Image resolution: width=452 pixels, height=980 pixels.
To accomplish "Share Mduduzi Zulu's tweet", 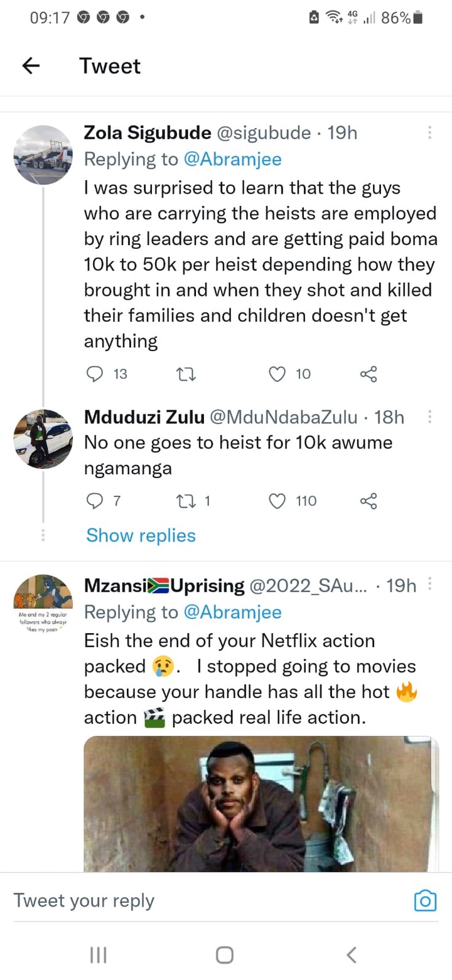I will click(369, 501).
